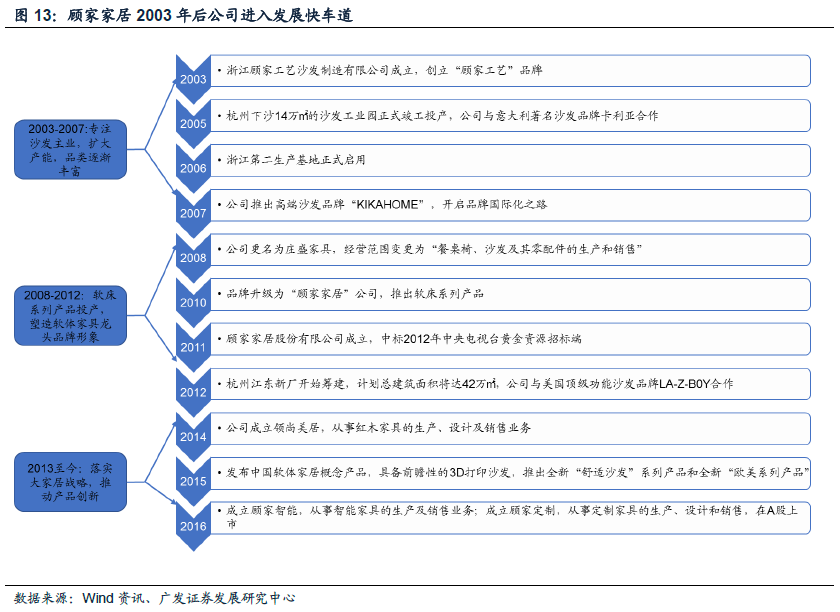Screen dimensions: 840x612
Task: Click the text 浙江第二生产基地正式启用
Action: [x=295, y=160]
